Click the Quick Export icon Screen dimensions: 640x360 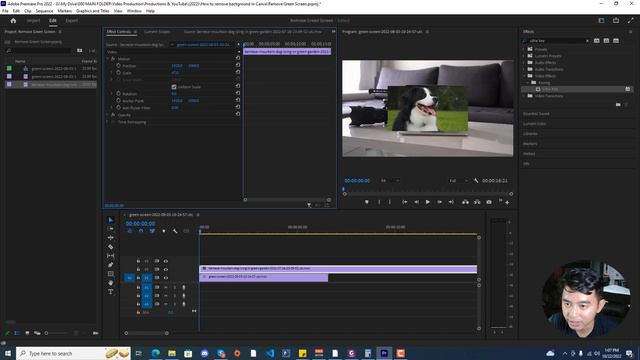point(616,20)
